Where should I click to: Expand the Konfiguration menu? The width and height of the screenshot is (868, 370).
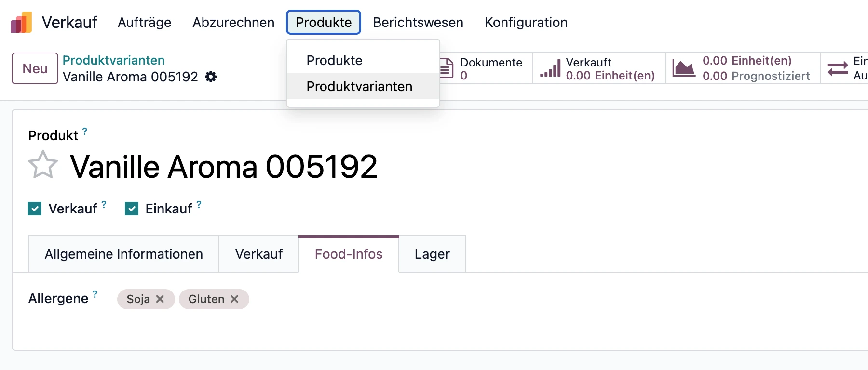click(526, 22)
